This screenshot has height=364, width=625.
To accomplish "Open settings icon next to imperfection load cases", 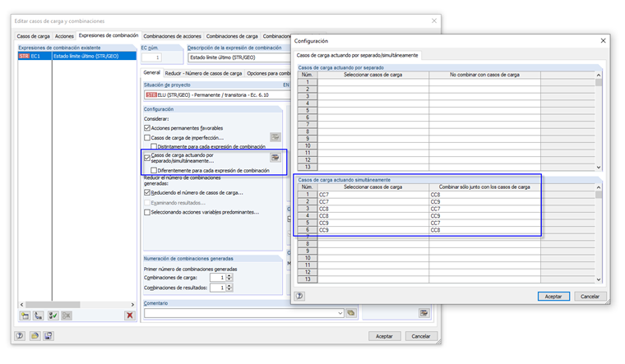I will pos(275,137).
